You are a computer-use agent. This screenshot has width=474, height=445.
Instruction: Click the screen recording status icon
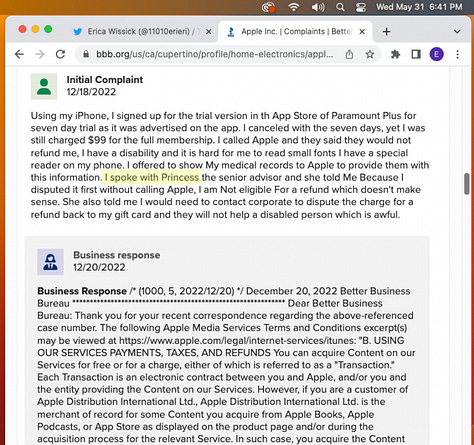(x=268, y=7)
